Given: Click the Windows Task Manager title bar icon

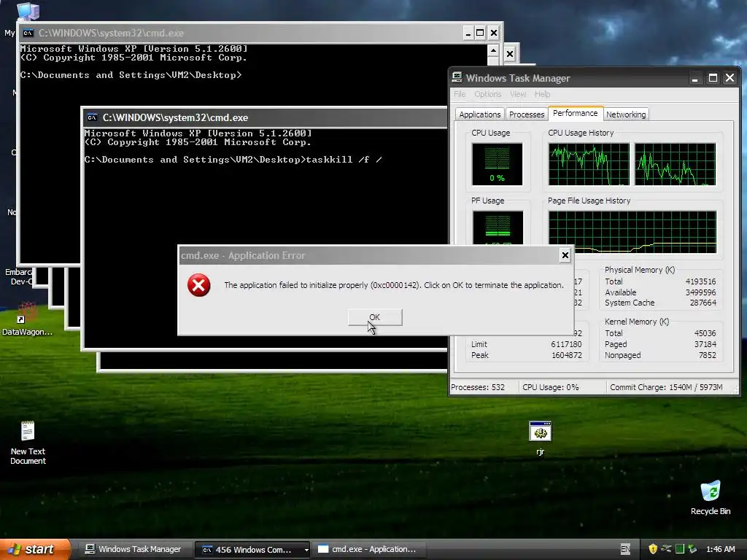Looking at the screenshot, I should pyautogui.click(x=457, y=77).
